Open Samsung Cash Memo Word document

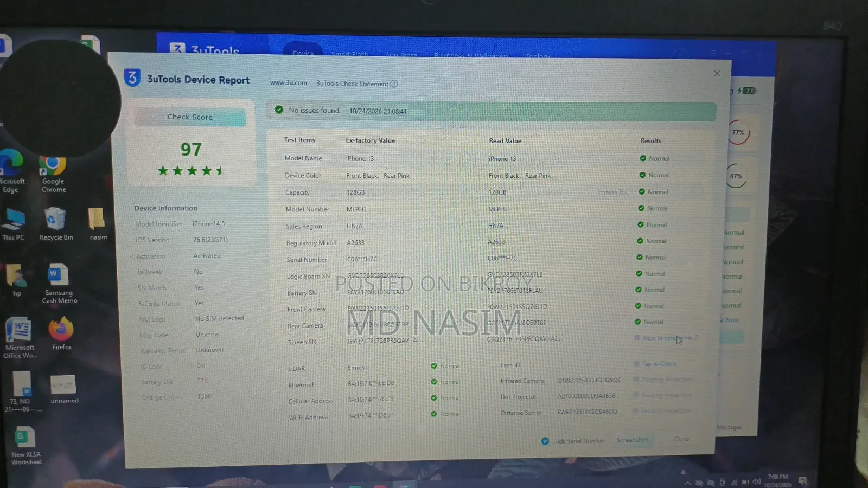59,283
